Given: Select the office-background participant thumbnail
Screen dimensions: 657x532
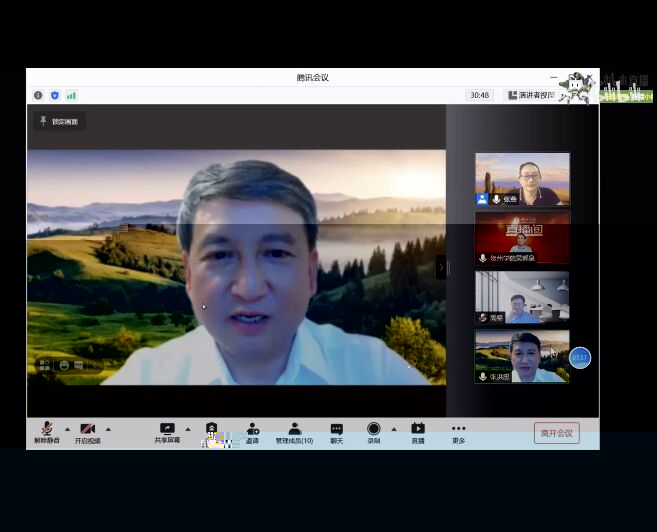Looking at the screenshot, I should click(522, 297).
